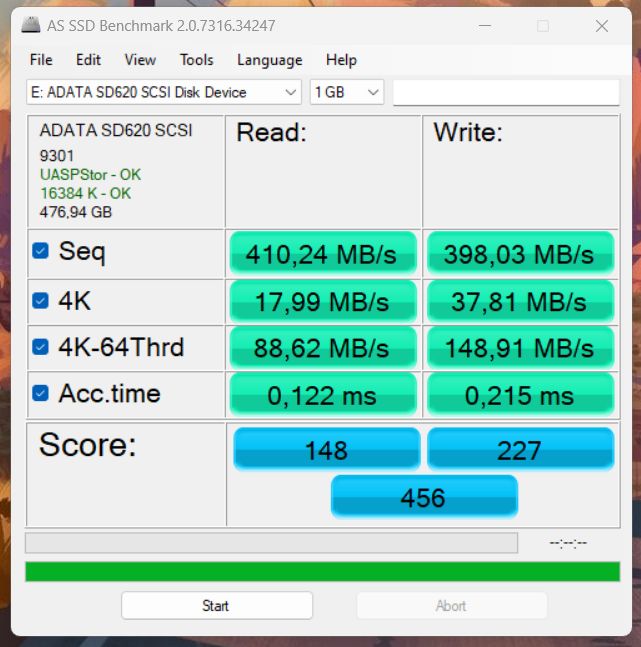Click the read score 148
The width and height of the screenshot is (641, 647).
[x=326, y=449]
